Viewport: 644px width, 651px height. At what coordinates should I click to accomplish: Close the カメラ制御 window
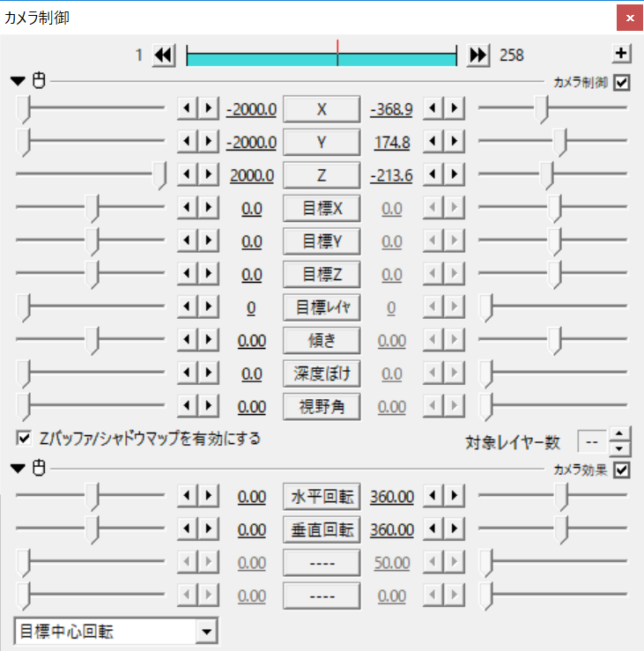(x=630, y=18)
